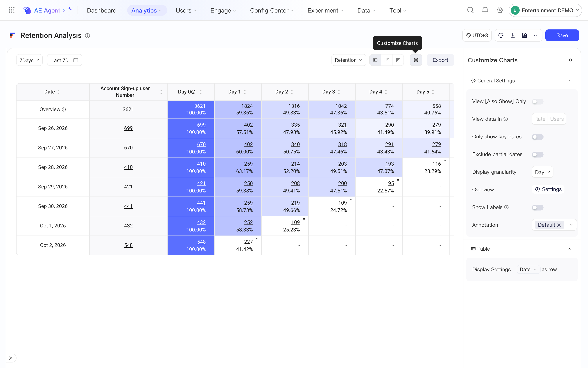This screenshot has height=368, width=588.
Task: Select Users in View data in
Action: 557,119
